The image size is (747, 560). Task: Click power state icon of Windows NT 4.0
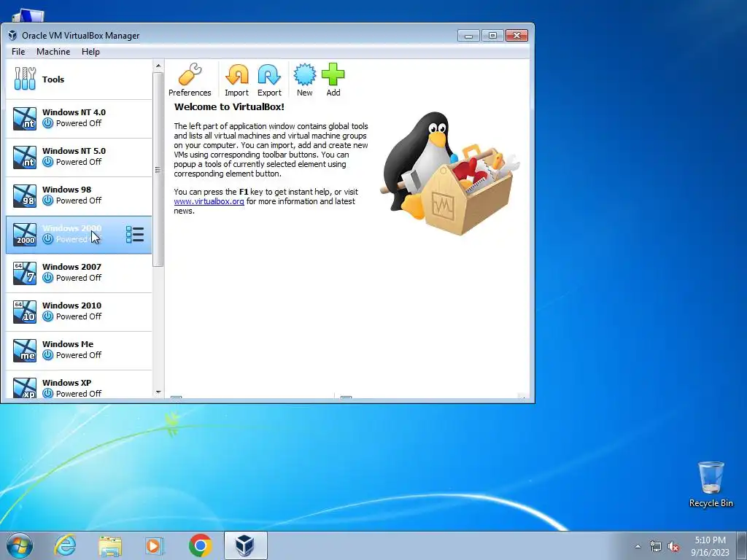click(x=47, y=123)
